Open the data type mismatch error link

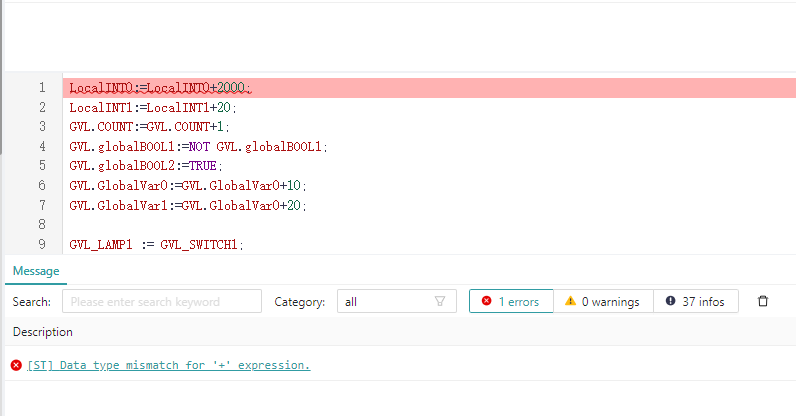click(x=169, y=365)
